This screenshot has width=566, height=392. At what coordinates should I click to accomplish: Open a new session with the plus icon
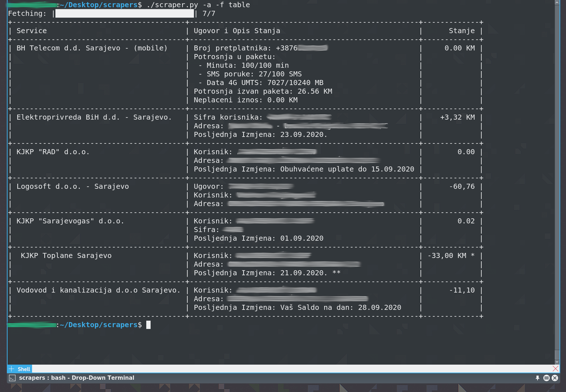[12, 369]
